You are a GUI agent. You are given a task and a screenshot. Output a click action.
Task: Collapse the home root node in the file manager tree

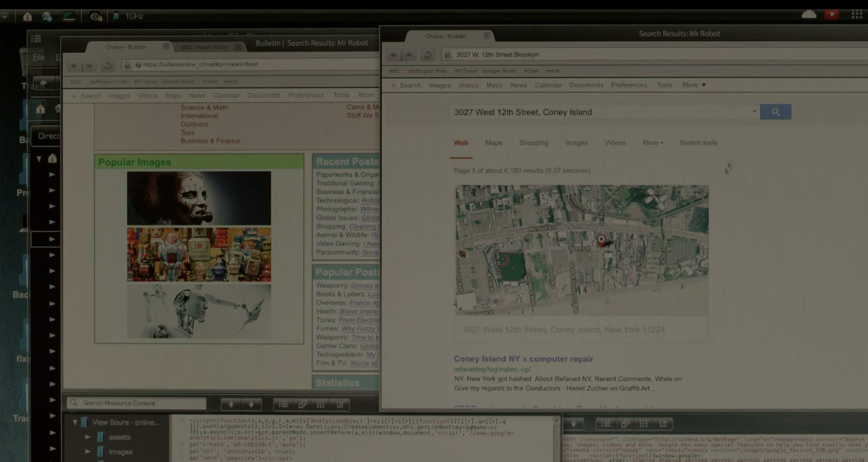(39, 159)
